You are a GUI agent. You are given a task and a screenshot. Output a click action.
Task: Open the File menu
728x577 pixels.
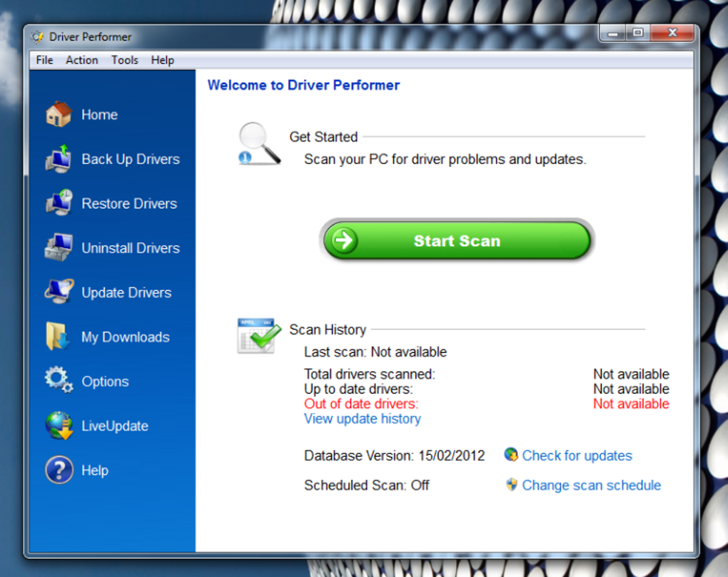44,61
